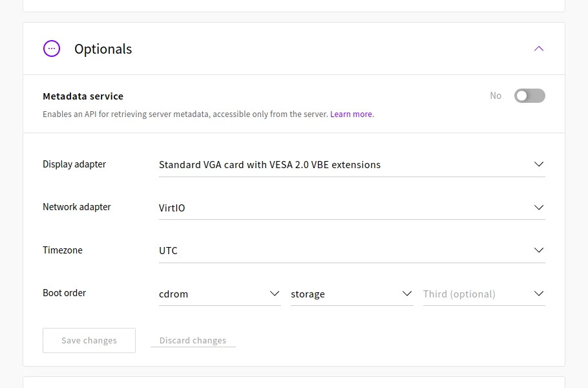Click the No label beside the metadata toggle

[496, 96]
